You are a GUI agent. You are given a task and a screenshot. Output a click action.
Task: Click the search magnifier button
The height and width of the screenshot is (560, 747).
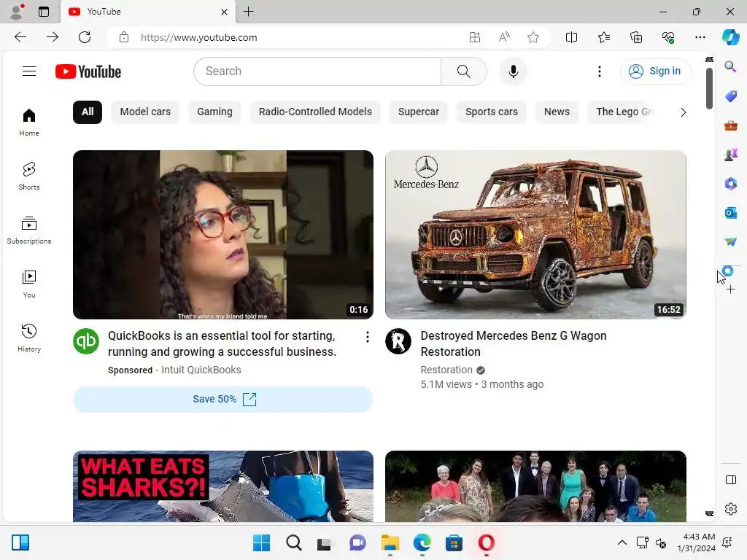pos(463,71)
